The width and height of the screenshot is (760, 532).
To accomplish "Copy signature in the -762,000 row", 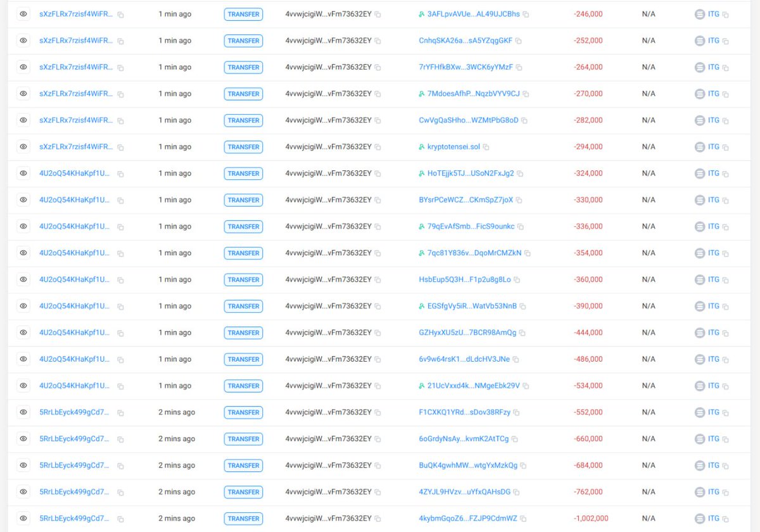I will click(x=120, y=493).
